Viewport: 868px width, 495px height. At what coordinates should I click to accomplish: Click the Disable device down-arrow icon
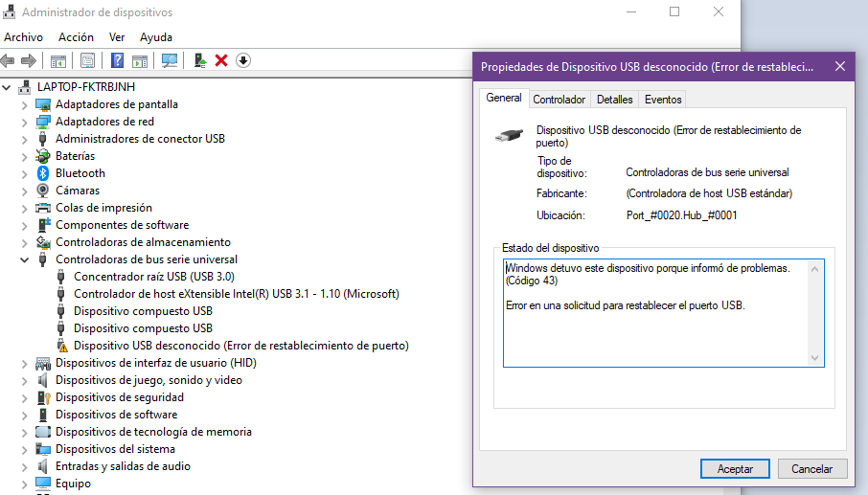[x=243, y=60]
